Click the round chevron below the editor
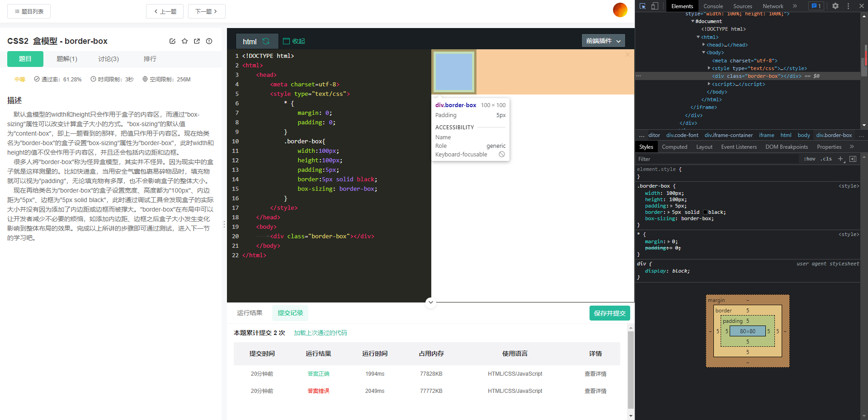The width and height of the screenshot is (868, 420). point(431,302)
